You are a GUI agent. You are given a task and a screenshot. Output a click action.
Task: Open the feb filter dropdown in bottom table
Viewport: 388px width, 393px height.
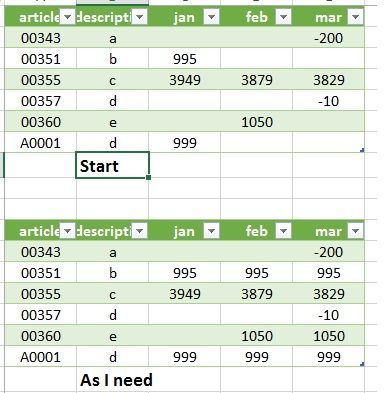(x=283, y=231)
